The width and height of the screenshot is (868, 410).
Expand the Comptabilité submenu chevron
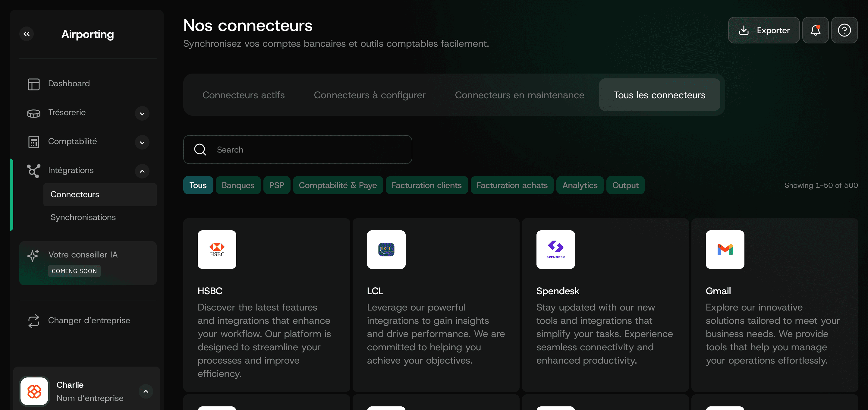pyautogui.click(x=142, y=143)
